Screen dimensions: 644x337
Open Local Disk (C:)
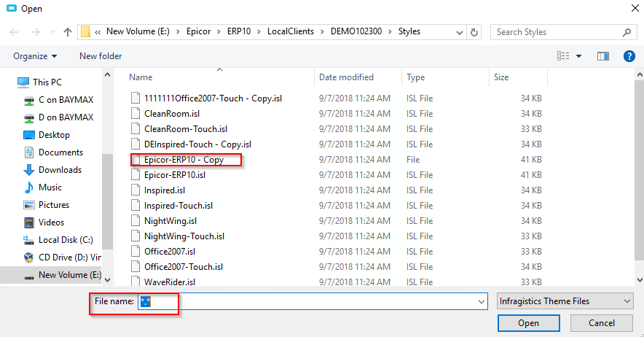click(58, 240)
